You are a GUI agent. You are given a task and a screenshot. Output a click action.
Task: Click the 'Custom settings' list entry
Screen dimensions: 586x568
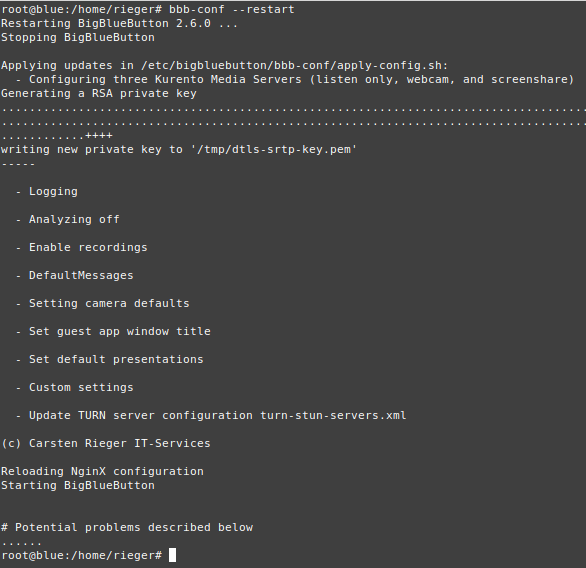pyautogui.click(x=81, y=388)
